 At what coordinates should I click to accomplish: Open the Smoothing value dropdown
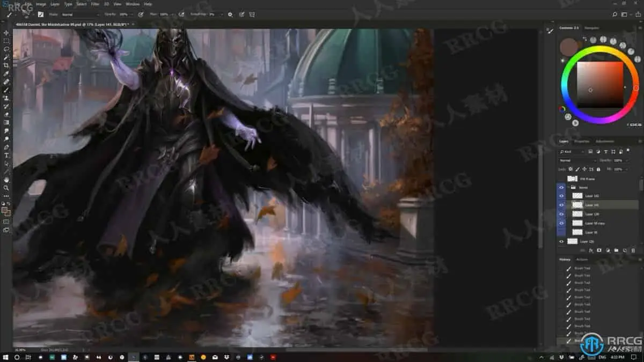(x=222, y=14)
